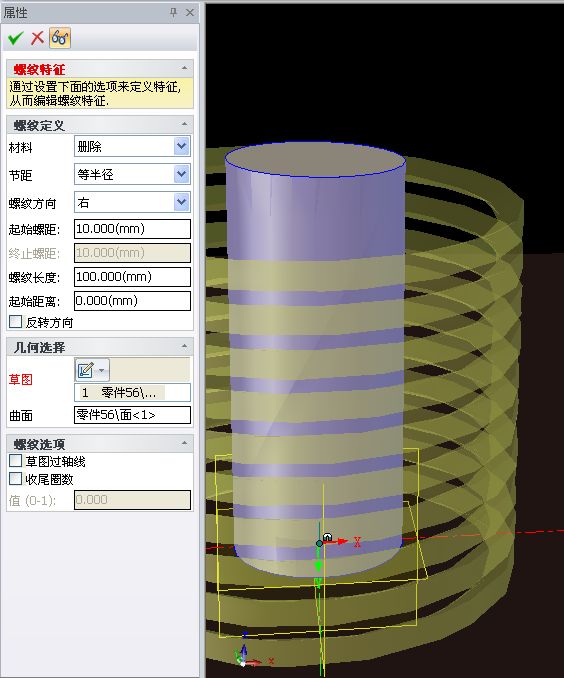This screenshot has height=678, width=564.
Task: Open the 螺纹方向 dropdown
Action: (x=132, y=202)
